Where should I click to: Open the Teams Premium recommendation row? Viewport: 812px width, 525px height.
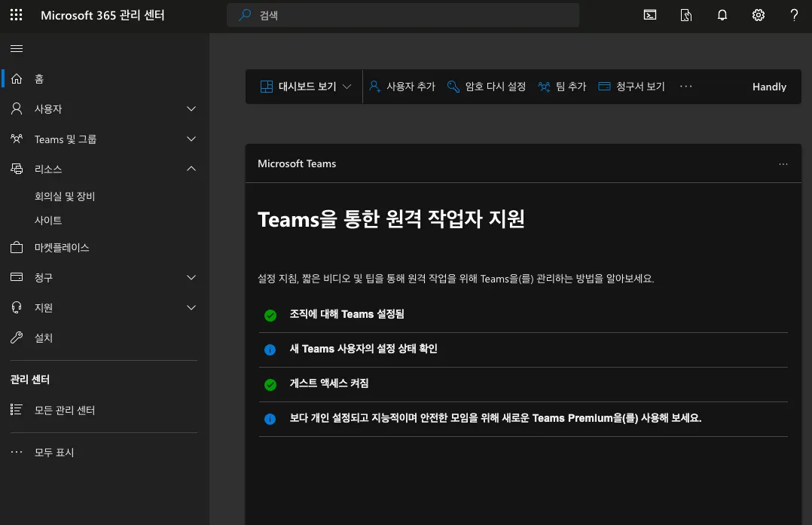click(x=523, y=419)
